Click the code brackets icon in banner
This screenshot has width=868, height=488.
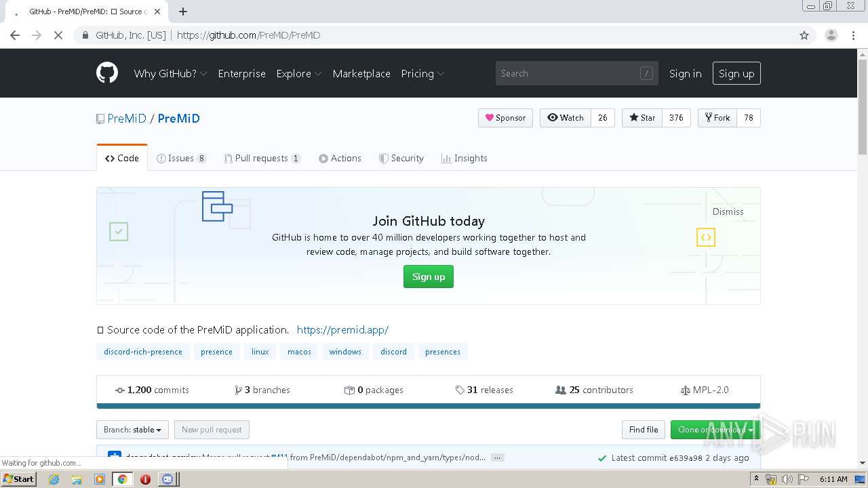point(706,237)
